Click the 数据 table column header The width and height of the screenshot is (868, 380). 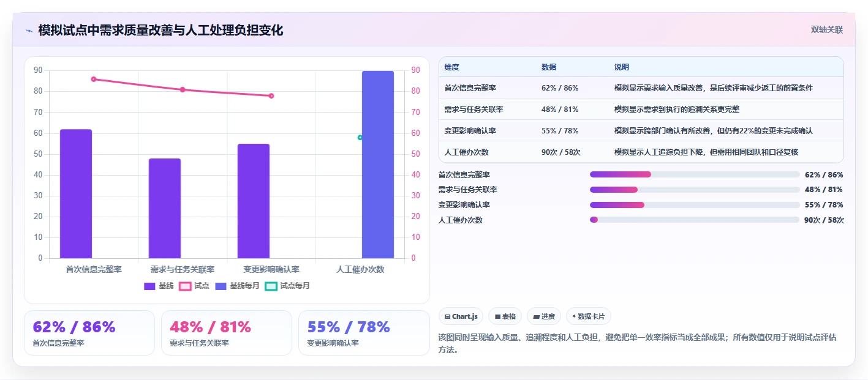coord(549,67)
